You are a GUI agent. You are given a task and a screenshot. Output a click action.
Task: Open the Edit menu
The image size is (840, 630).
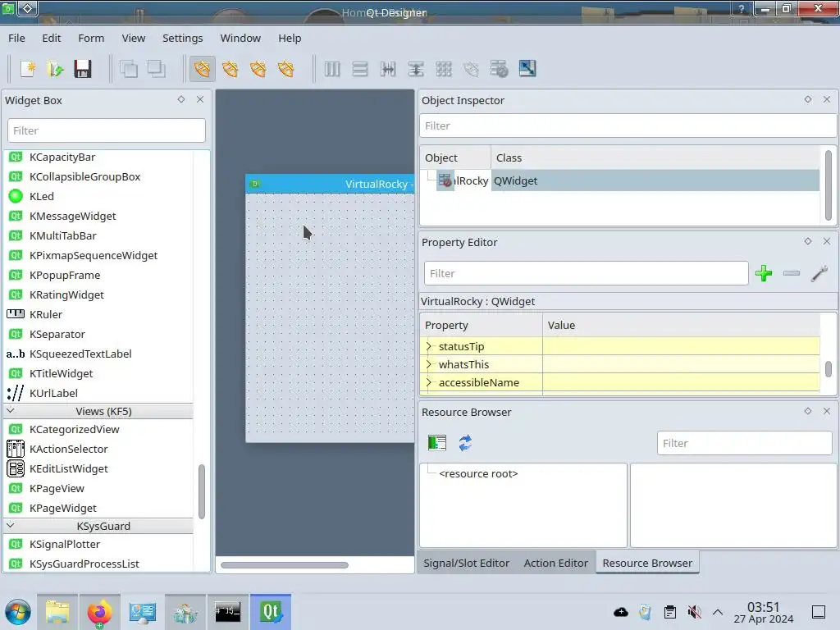52,38
